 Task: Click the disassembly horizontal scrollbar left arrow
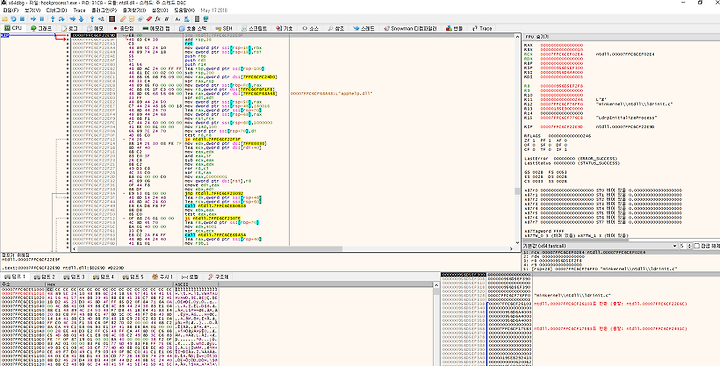pyautogui.click(x=75, y=249)
